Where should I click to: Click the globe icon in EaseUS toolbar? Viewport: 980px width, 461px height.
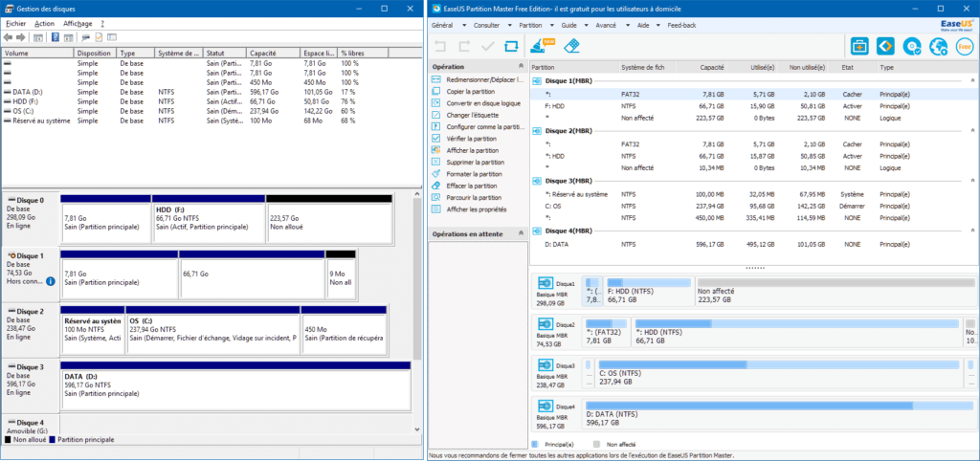pyautogui.click(x=938, y=46)
